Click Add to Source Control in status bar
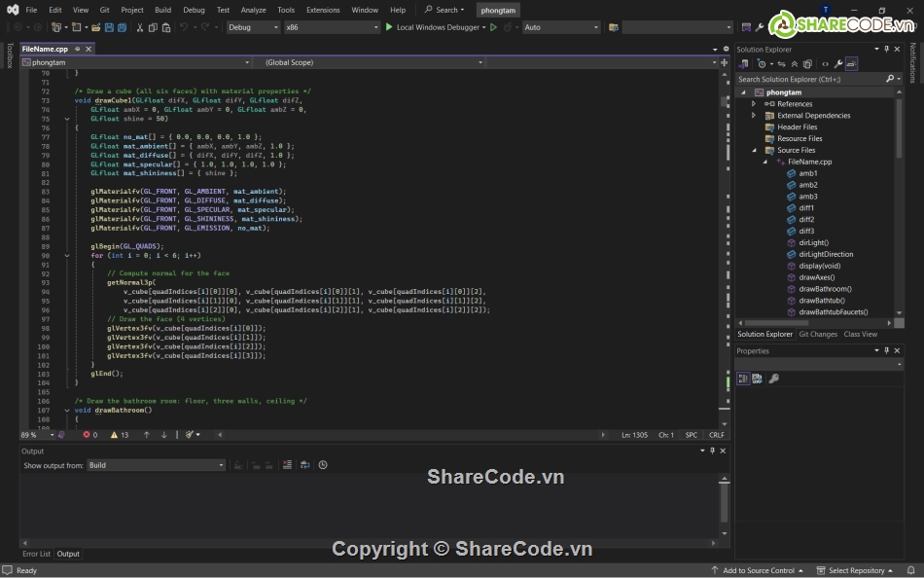924x578 pixels. [x=758, y=570]
